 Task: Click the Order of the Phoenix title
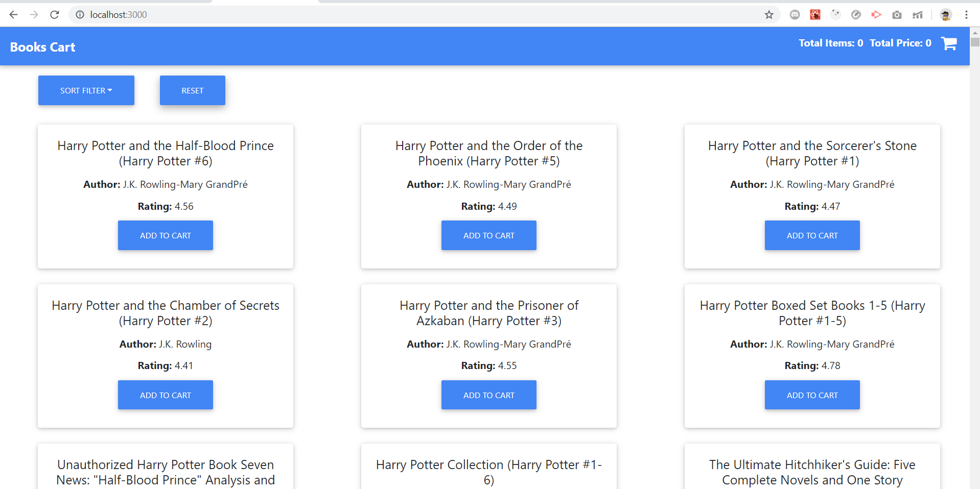tap(489, 153)
